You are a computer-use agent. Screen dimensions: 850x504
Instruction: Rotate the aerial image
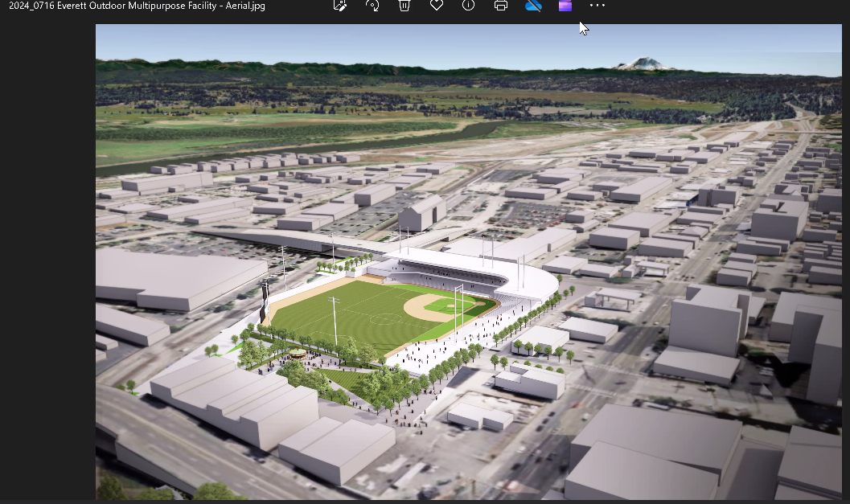[372, 6]
